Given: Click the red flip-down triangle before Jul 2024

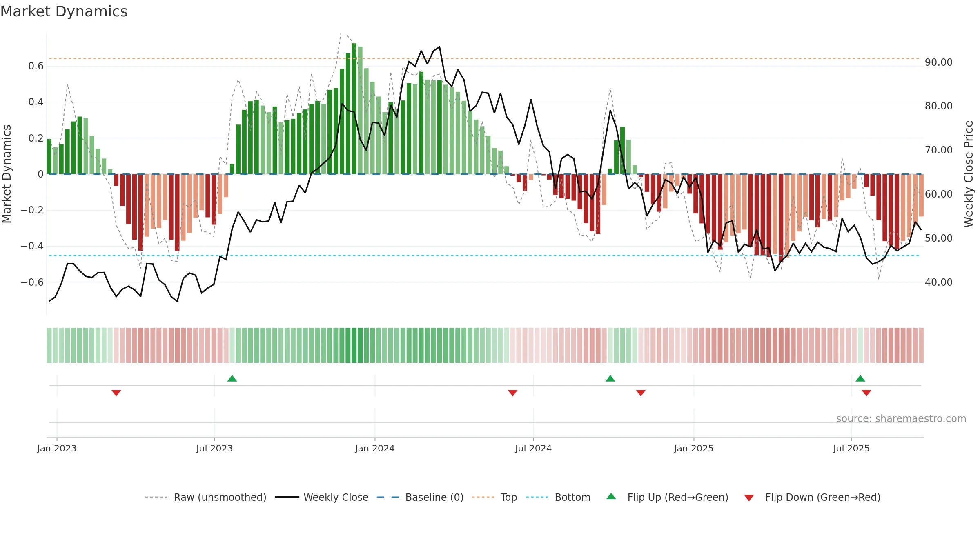Looking at the screenshot, I should pos(512,393).
